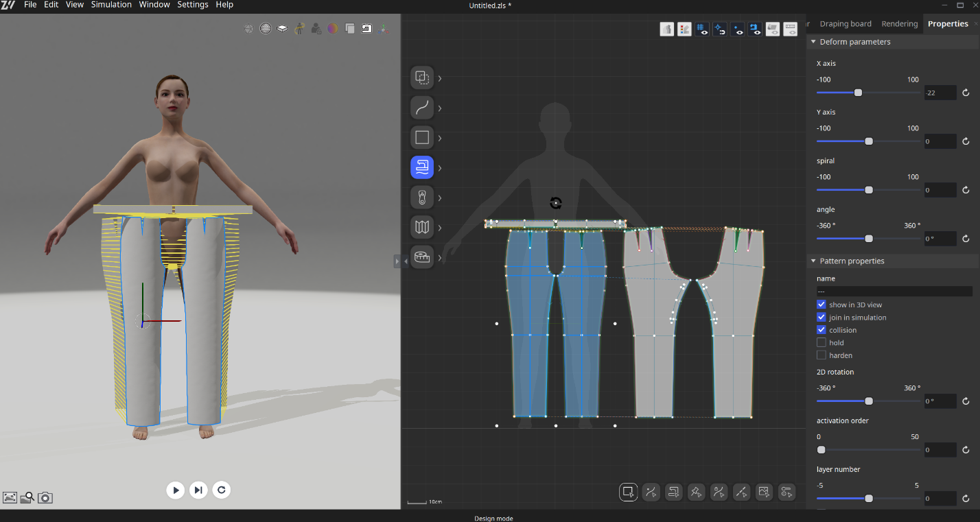The image size is (980, 522).
Task: Choose the curve drawing tool
Action: (422, 108)
